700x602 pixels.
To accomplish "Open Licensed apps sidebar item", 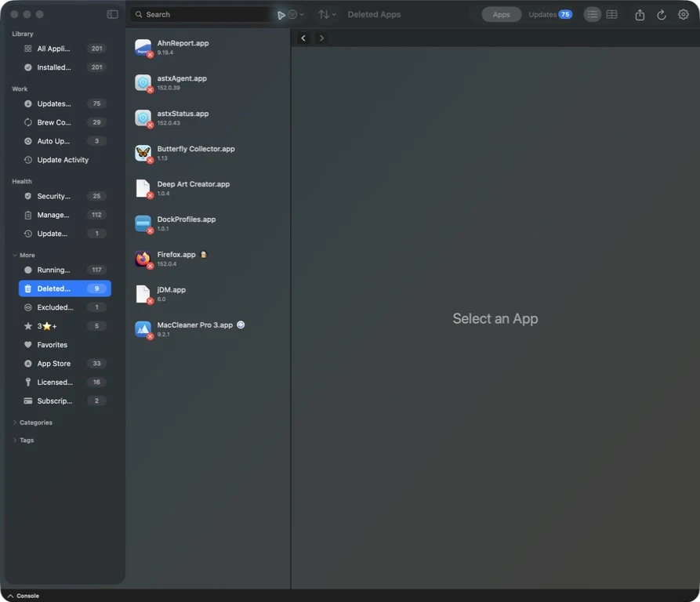I will (65, 383).
